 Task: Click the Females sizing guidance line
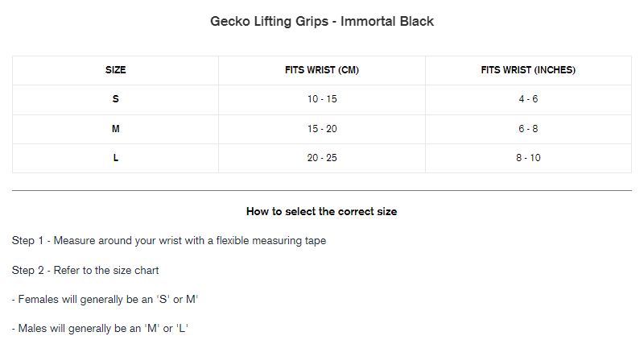[105, 300]
